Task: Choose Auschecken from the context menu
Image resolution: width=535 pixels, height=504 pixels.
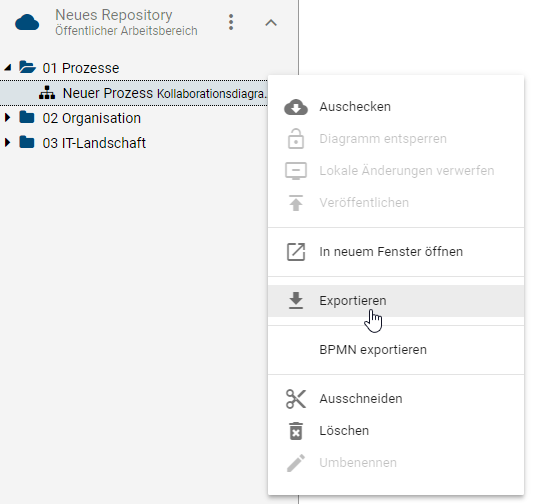Action: click(396, 107)
